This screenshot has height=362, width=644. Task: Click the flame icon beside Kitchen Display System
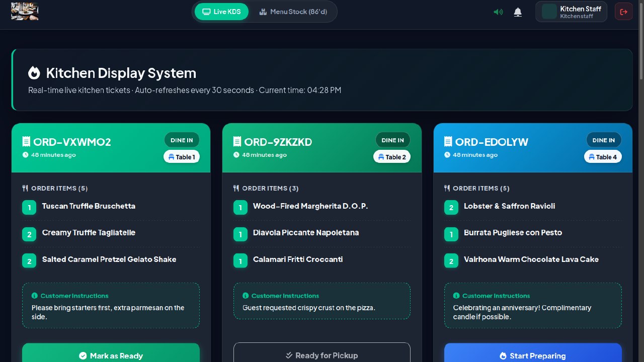pos(34,73)
